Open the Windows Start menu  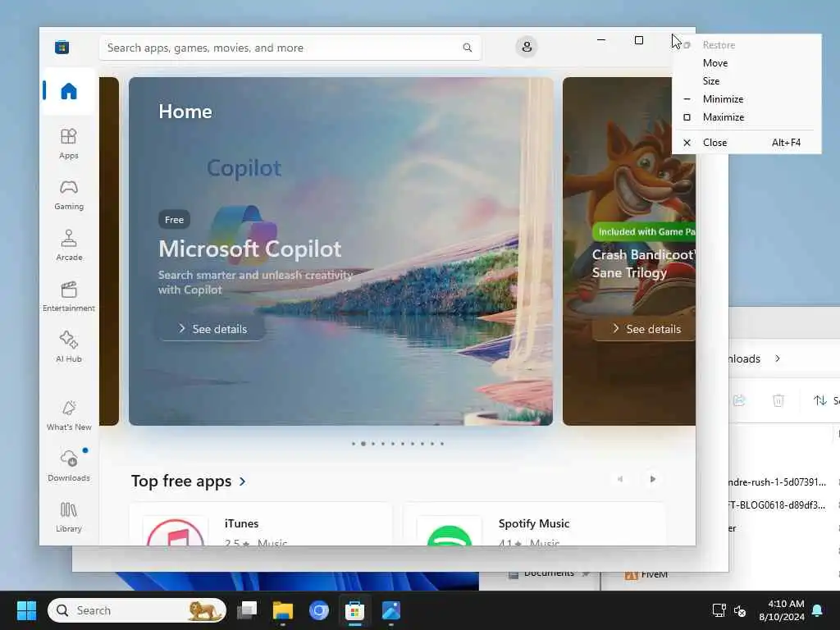click(x=26, y=610)
